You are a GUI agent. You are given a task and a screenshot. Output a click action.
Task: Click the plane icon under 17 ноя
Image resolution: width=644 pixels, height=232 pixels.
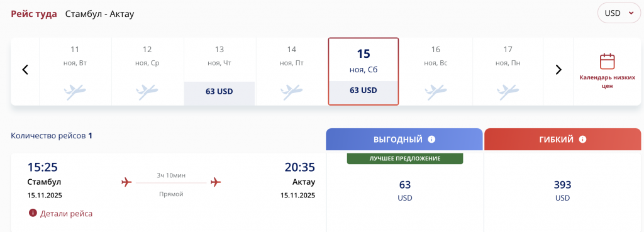[x=508, y=92]
